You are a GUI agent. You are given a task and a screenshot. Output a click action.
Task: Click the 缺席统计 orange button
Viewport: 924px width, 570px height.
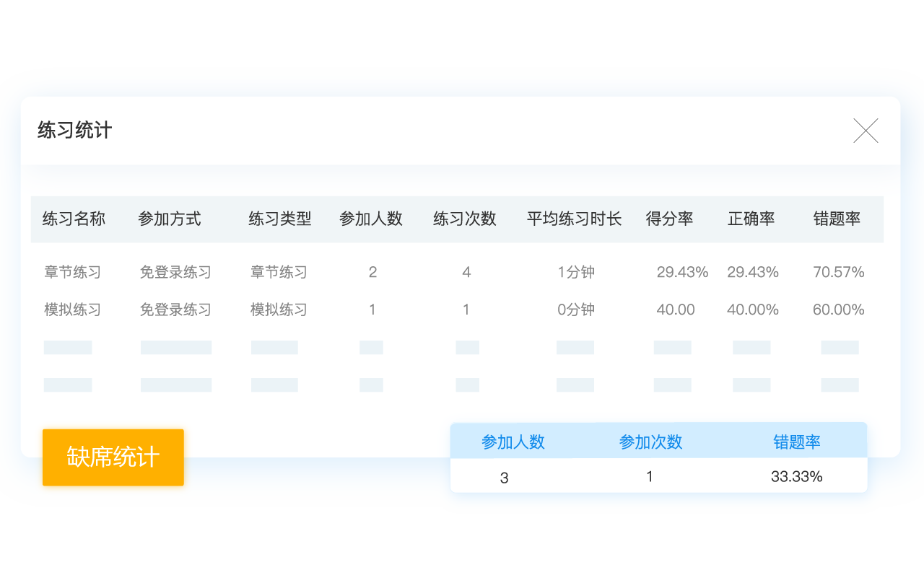[113, 457]
